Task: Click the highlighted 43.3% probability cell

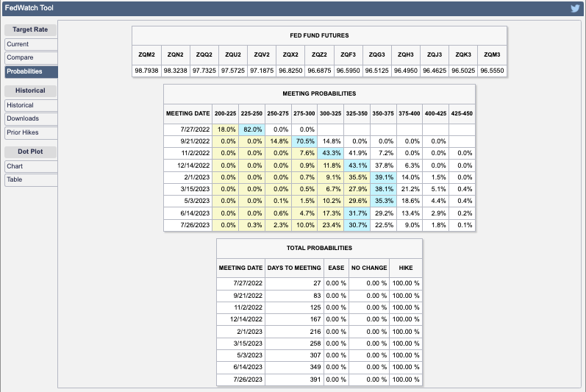Action: (331, 153)
